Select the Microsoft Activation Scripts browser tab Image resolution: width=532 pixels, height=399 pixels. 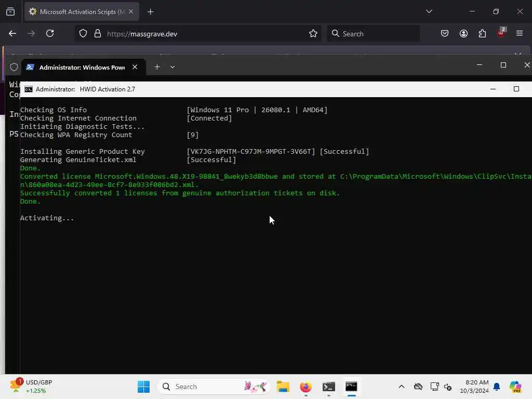click(82, 12)
